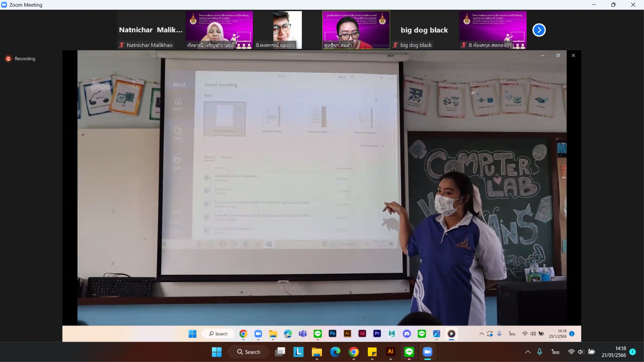
Task: Click the Zoom Meeting title bar icon
Action: (4, 5)
